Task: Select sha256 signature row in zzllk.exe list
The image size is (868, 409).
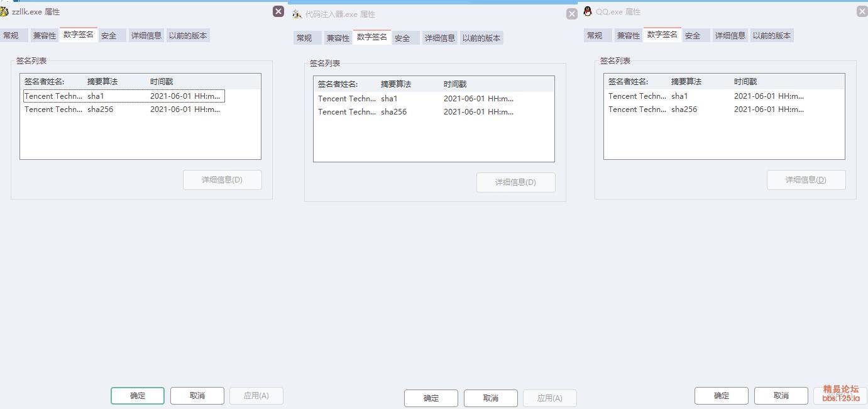Action: 124,109
